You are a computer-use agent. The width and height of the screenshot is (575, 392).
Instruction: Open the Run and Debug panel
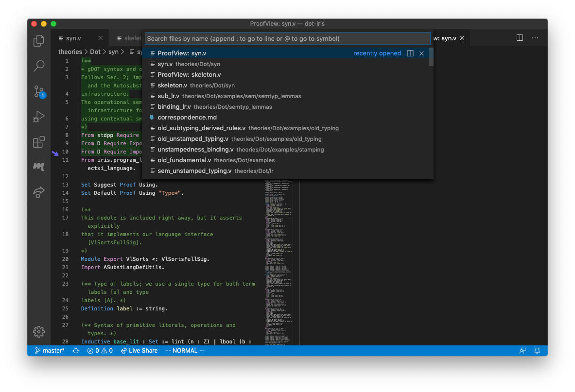39,117
